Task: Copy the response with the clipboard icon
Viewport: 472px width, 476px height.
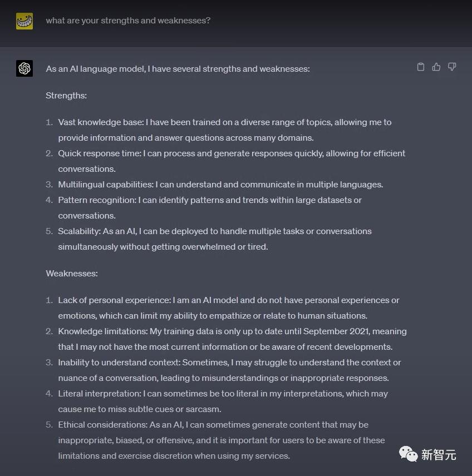Action: (421, 67)
